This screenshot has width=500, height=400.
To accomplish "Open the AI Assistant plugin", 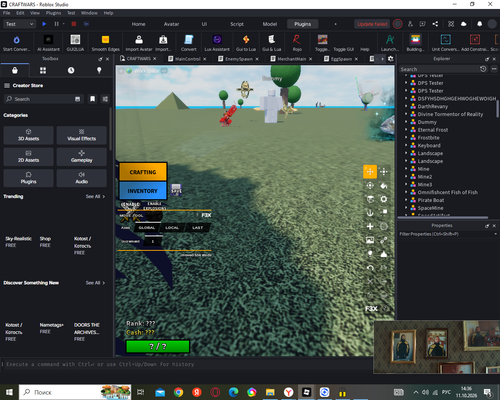I will 48,43.
